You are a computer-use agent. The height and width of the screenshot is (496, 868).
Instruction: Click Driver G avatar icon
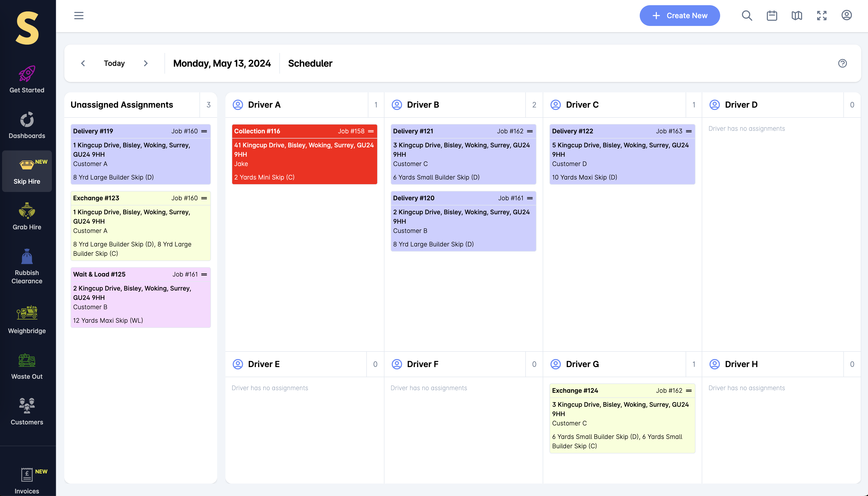(556, 364)
